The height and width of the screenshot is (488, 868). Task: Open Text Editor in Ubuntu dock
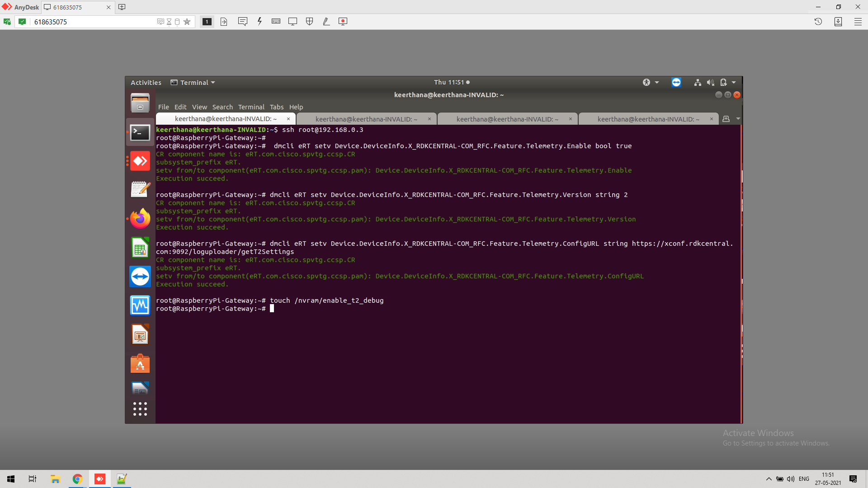[x=140, y=190]
